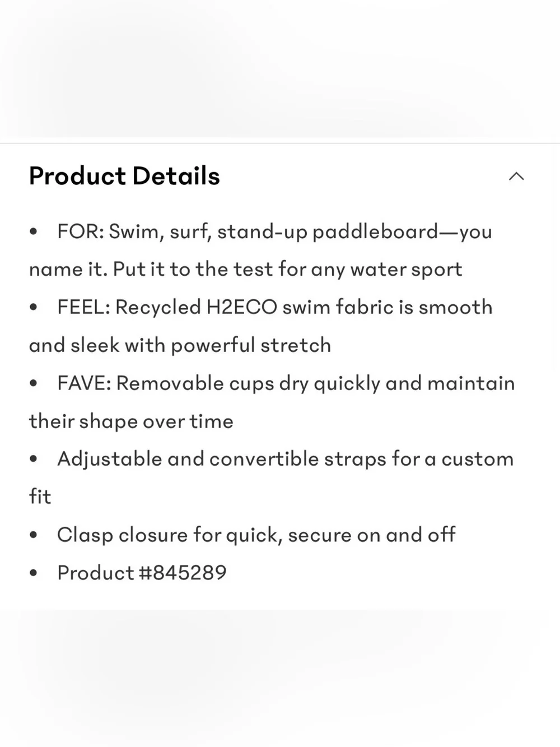Click the 'their shape over time' line
Screen dimensions: 560x747
coord(131,421)
